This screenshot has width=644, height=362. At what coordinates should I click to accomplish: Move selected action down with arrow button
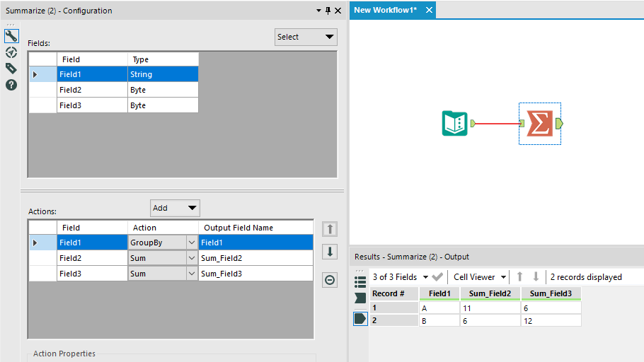tap(330, 252)
